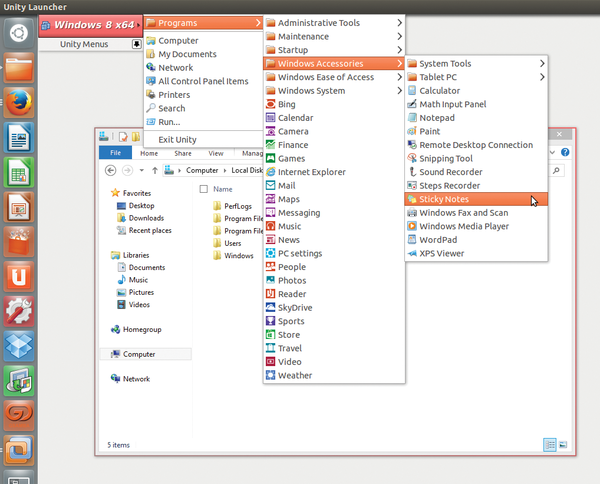This screenshot has width=600, height=484.
Task: Click the Explorer Up arrow button
Action: tap(155, 170)
